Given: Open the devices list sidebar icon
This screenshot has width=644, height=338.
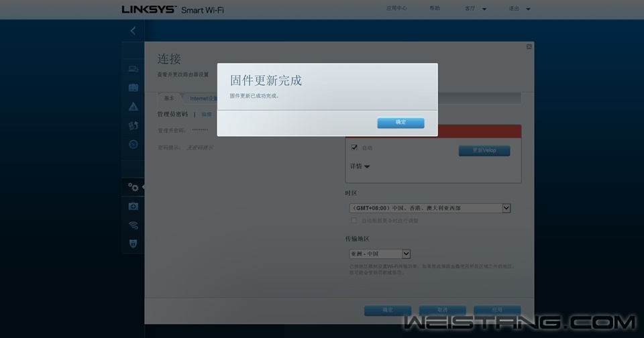Looking at the screenshot, I should (x=133, y=69).
